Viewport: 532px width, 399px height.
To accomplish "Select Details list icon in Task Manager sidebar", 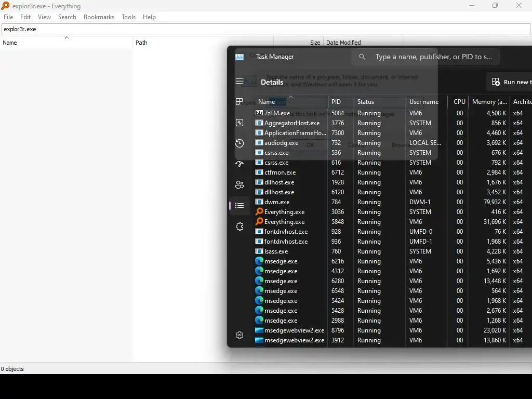I will 240,205.
